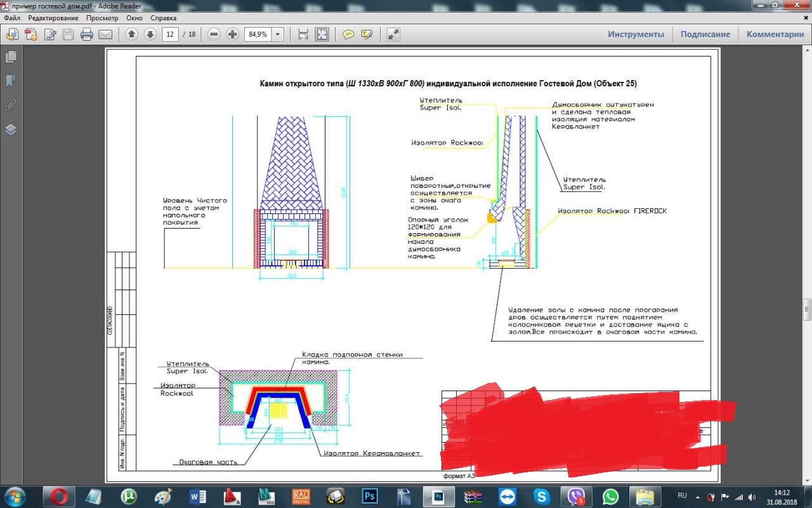Send file by email icon
The image size is (812, 508).
pyautogui.click(x=105, y=34)
